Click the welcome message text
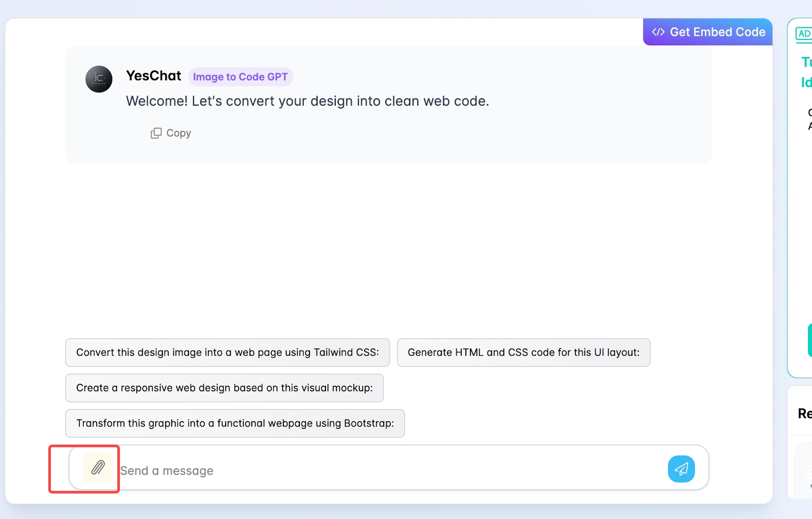The height and width of the screenshot is (519, 812). 308,101
